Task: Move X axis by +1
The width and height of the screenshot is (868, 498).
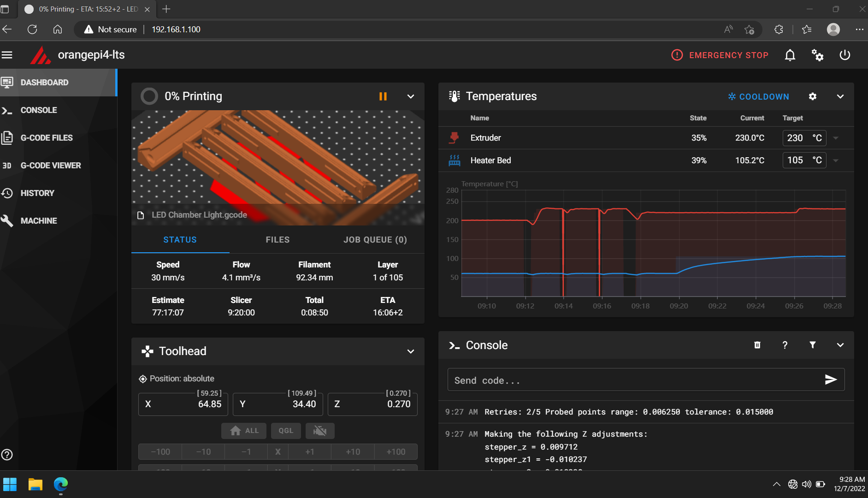Action: click(x=310, y=452)
